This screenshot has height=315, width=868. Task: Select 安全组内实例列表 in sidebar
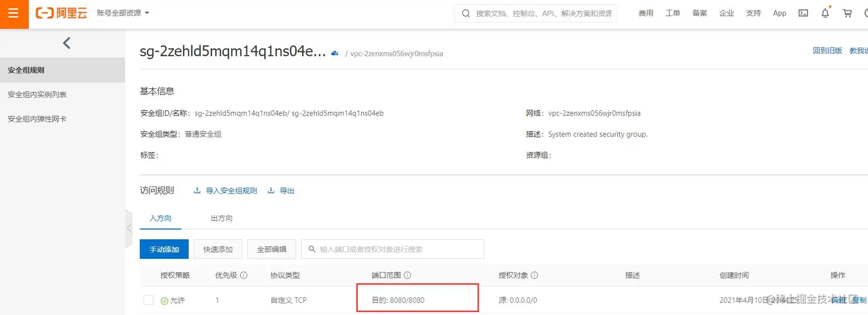(x=63, y=95)
